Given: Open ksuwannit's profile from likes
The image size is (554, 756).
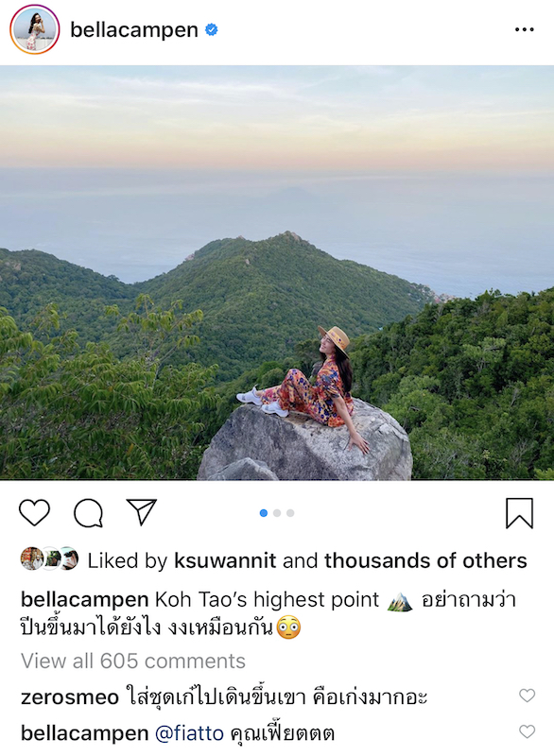Looking at the screenshot, I should coord(225,560).
